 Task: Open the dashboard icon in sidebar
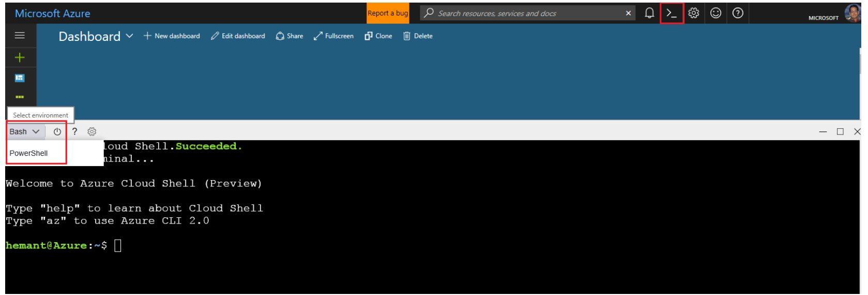[x=20, y=78]
